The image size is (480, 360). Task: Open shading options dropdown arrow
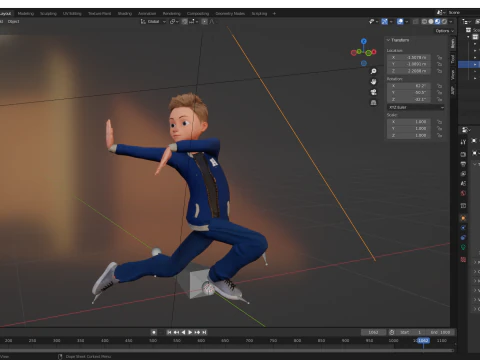click(451, 22)
